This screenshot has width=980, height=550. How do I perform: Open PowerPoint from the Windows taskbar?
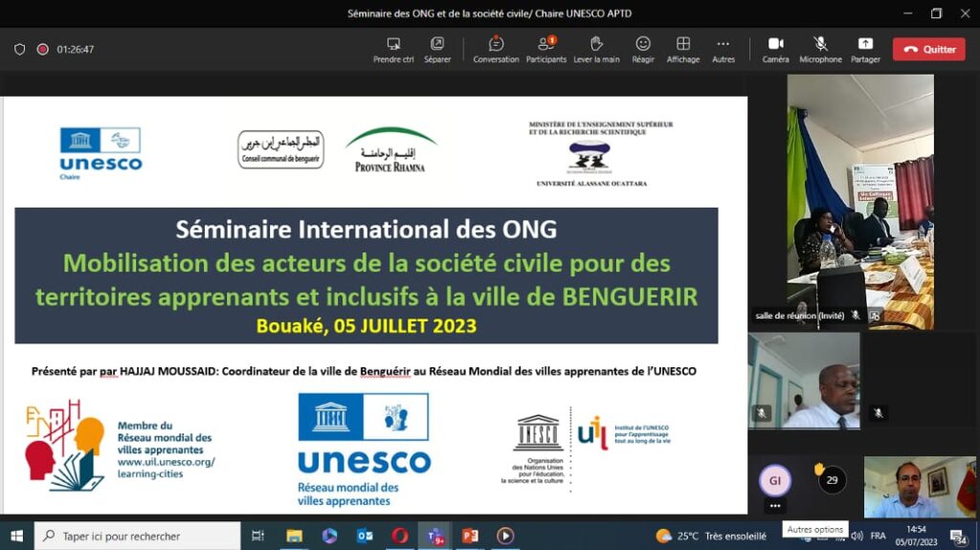coord(470,536)
